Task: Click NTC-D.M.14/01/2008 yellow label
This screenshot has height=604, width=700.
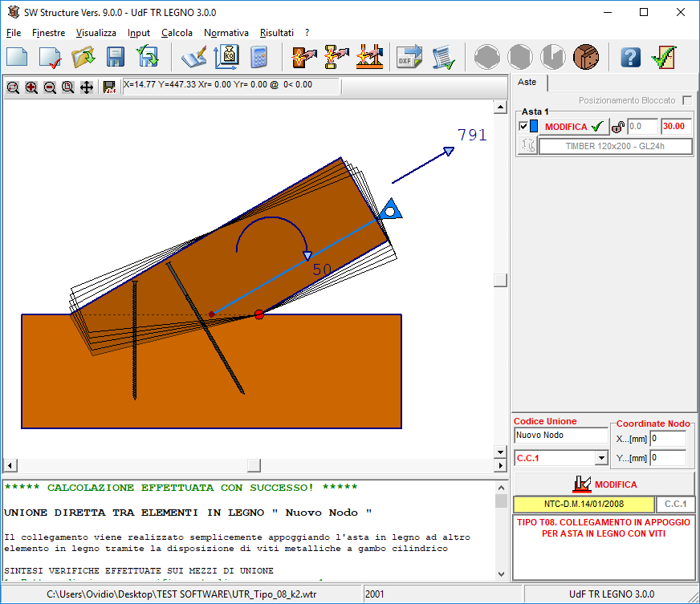Action: pyautogui.click(x=584, y=504)
